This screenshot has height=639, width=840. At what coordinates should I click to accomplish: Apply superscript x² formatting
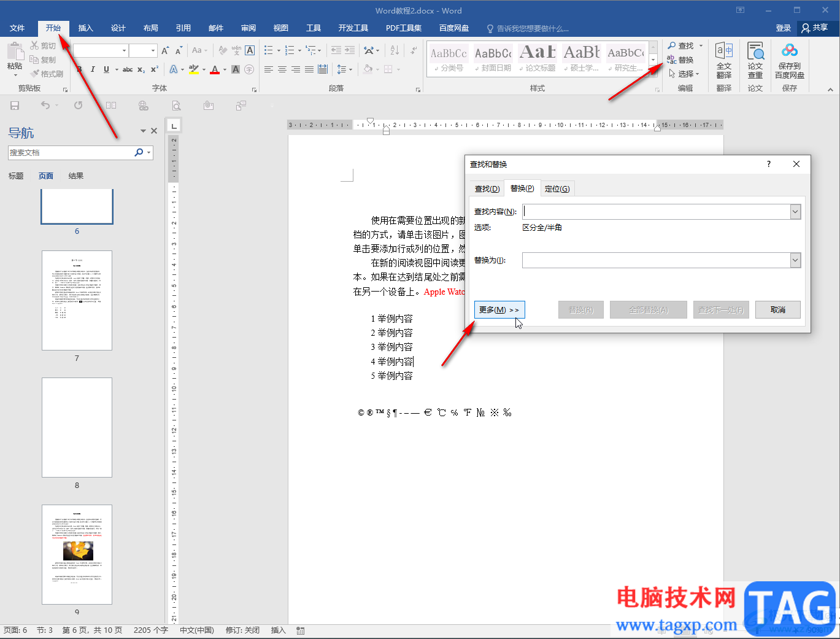click(155, 69)
